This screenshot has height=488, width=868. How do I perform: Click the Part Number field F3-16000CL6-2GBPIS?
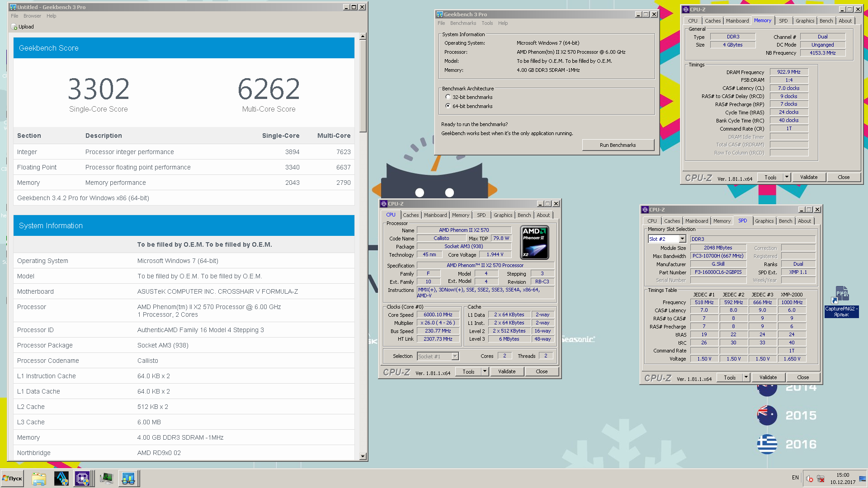coord(718,272)
